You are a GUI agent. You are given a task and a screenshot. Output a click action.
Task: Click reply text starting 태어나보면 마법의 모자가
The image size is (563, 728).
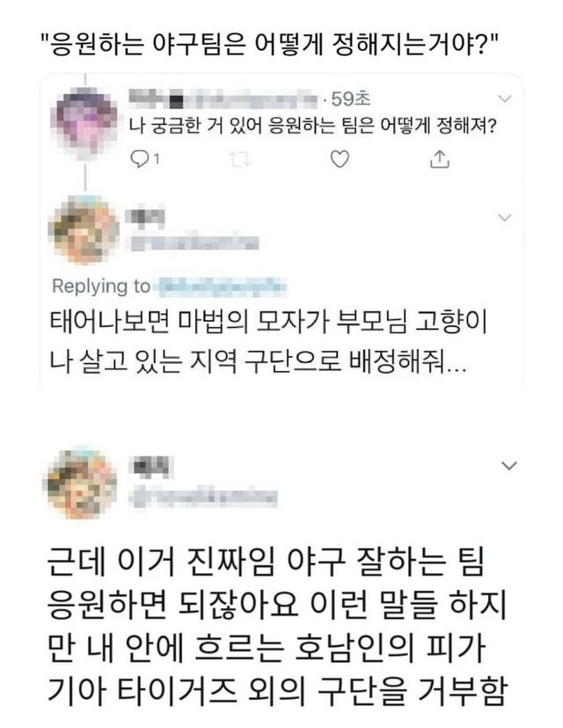[268, 341]
